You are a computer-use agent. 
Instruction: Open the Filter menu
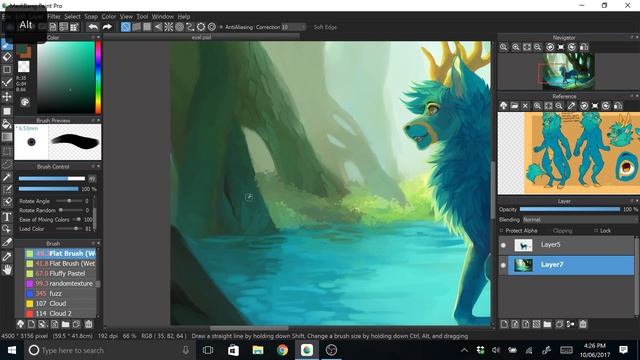coord(53,16)
